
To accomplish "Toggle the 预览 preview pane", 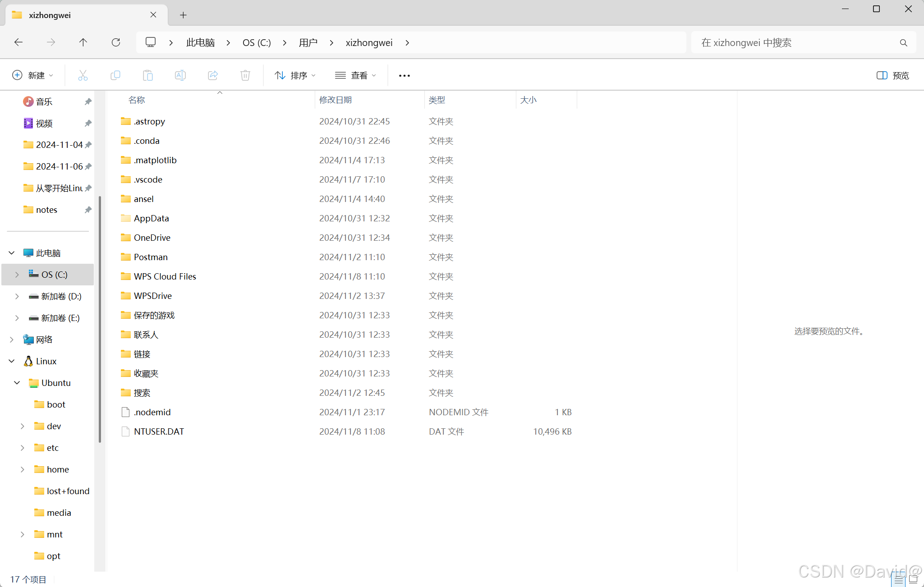I will pyautogui.click(x=892, y=75).
